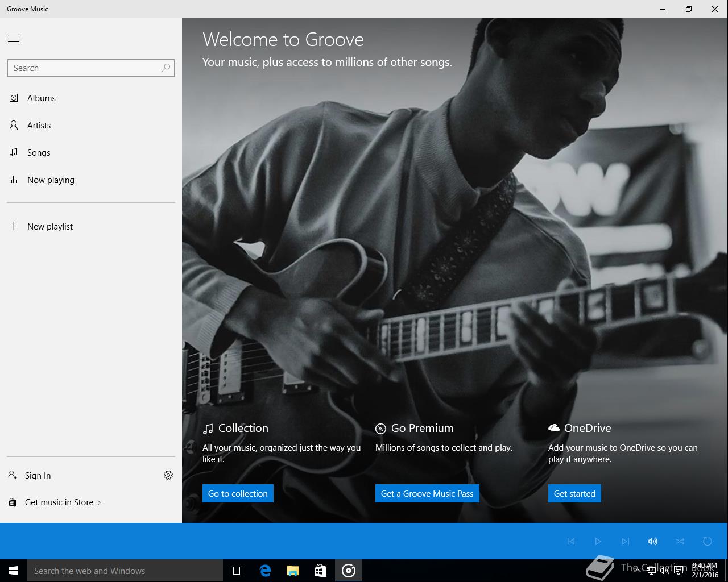
Task: Click the OneDrive heading text
Action: 588,428
